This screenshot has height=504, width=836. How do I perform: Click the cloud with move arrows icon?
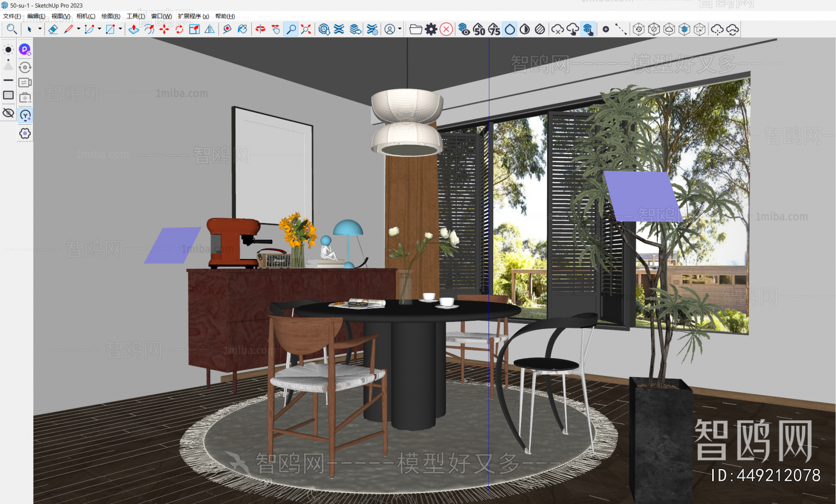717,29
